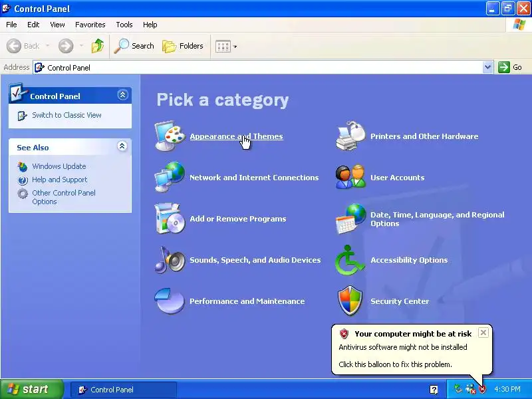
Task: Click the Switch to Classic View icon
Action: 22,115
